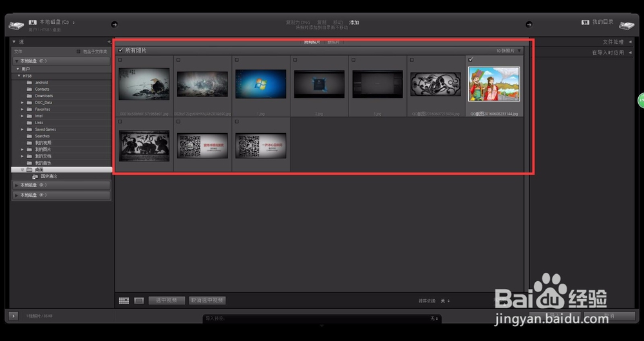Open the 导入预设 dropdown
The width and height of the screenshot is (644, 341).
click(x=434, y=318)
